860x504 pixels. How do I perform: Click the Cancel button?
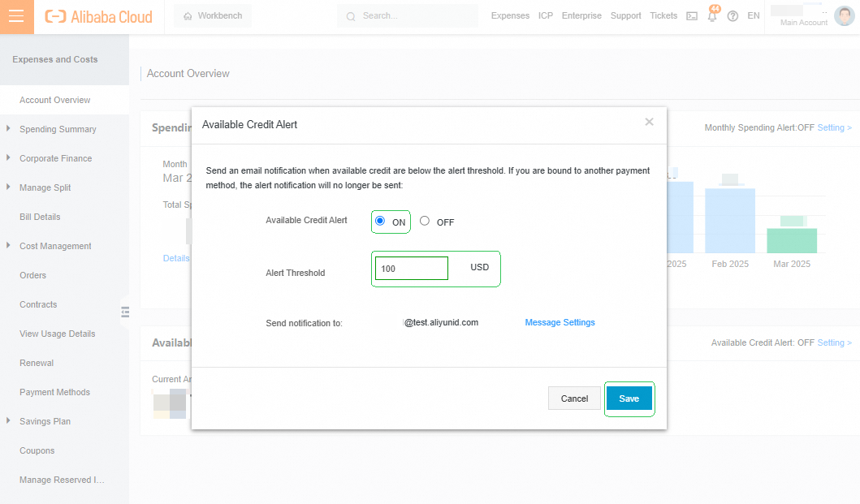tap(574, 398)
